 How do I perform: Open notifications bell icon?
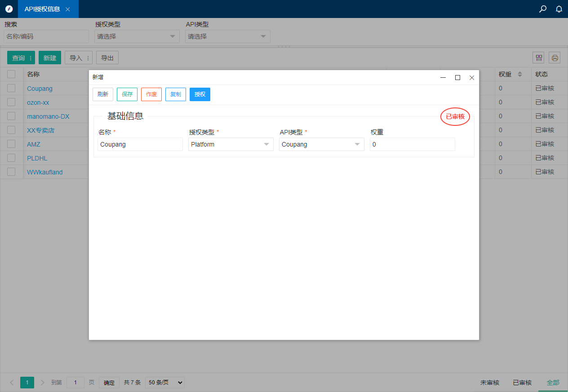point(559,9)
